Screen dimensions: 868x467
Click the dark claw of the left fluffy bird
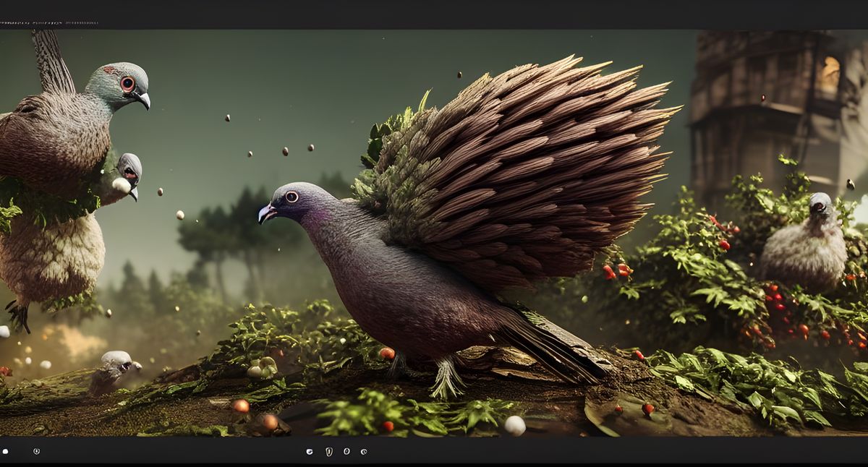(x=17, y=315)
